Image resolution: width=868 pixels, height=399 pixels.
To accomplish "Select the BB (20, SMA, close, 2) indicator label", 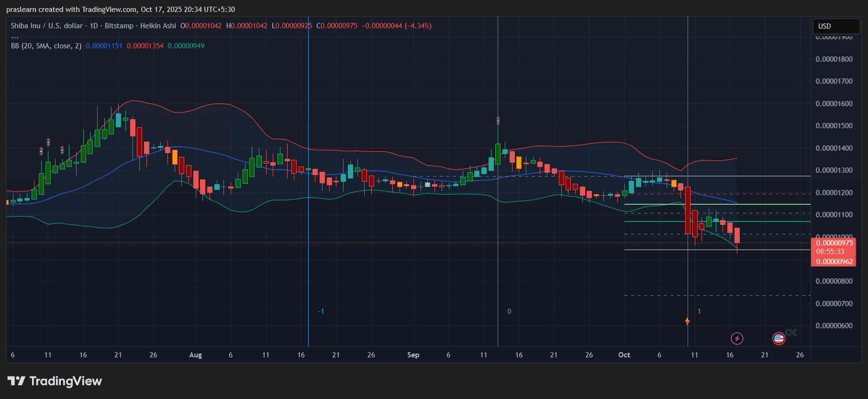I will (x=46, y=46).
